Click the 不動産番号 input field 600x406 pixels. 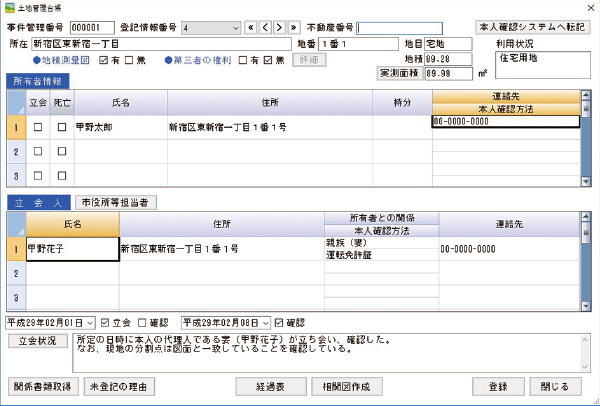pos(412,28)
